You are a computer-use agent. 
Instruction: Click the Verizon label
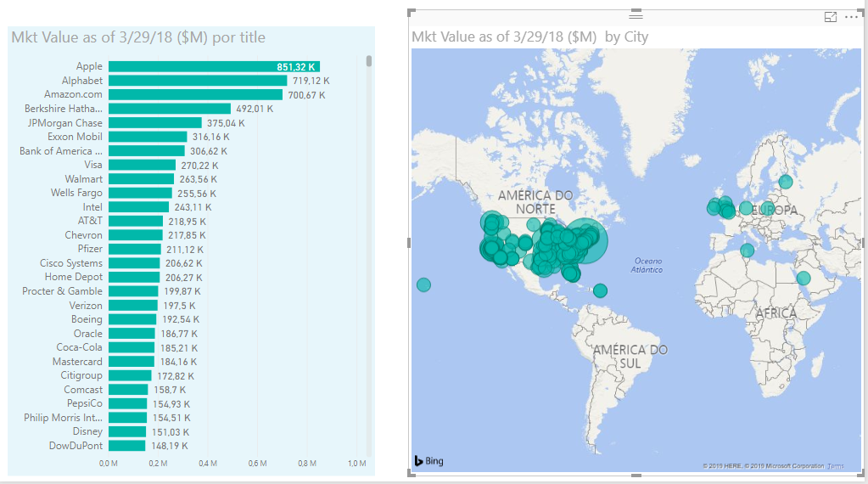tap(86, 306)
